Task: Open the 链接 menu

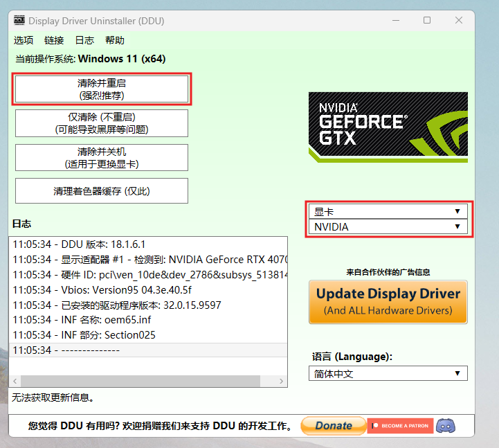Action: 54,40
